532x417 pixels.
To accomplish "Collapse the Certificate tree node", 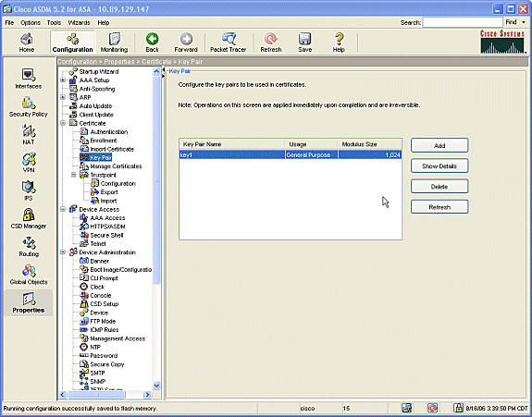I will pyautogui.click(x=63, y=123).
